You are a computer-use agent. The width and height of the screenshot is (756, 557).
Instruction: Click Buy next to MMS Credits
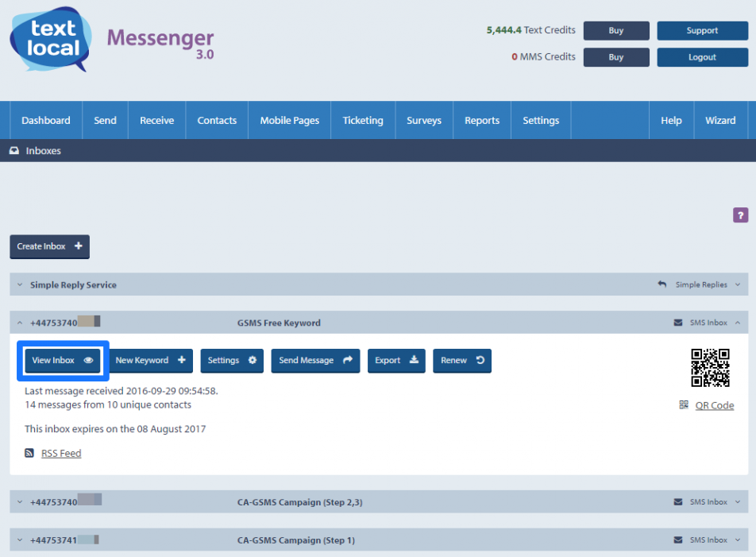click(616, 56)
